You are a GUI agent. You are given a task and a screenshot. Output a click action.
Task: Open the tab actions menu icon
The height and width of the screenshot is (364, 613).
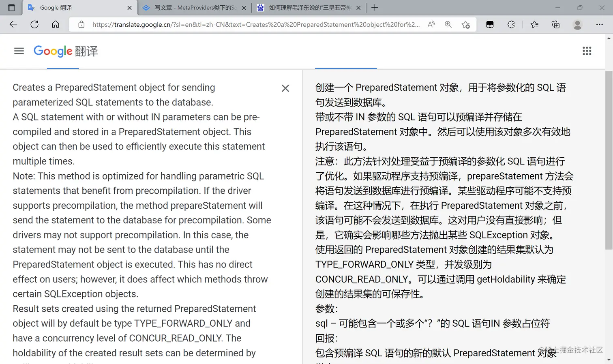click(11, 8)
